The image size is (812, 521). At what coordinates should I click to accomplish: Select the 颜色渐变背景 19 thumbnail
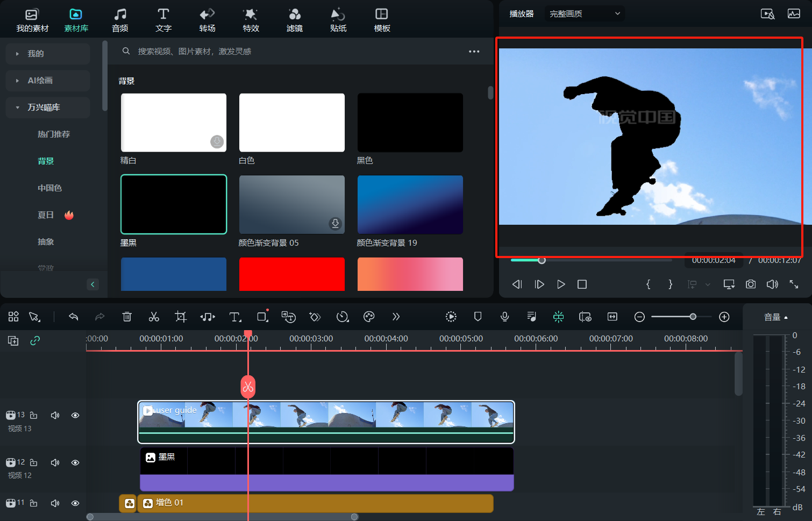[x=410, y=205]
